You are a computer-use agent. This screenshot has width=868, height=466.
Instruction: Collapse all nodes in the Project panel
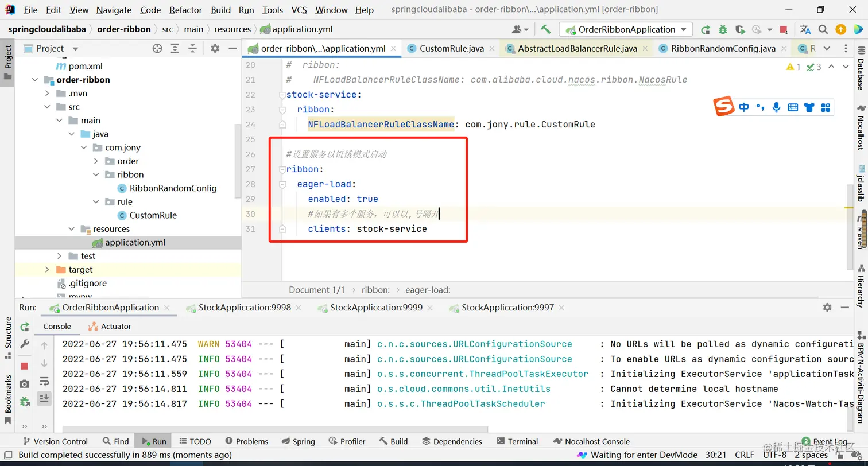[192, 49]
